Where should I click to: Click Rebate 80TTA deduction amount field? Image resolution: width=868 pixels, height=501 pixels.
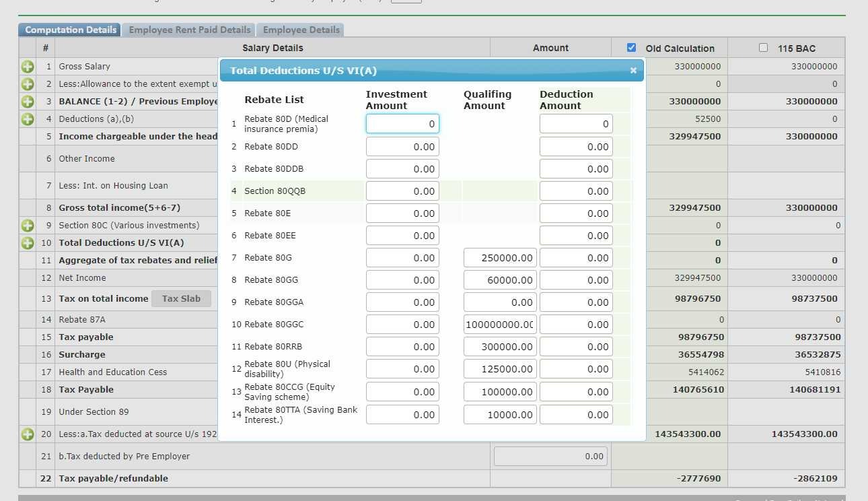coord(576,414)
